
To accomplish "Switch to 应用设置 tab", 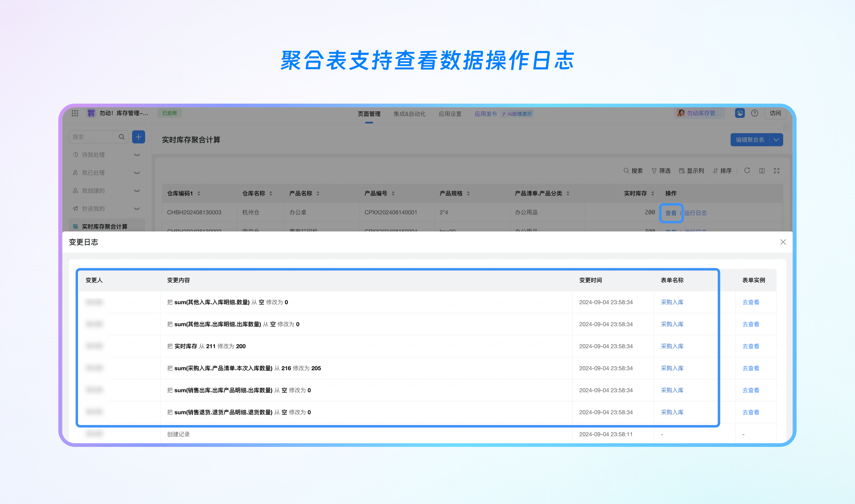I will 450,114.
